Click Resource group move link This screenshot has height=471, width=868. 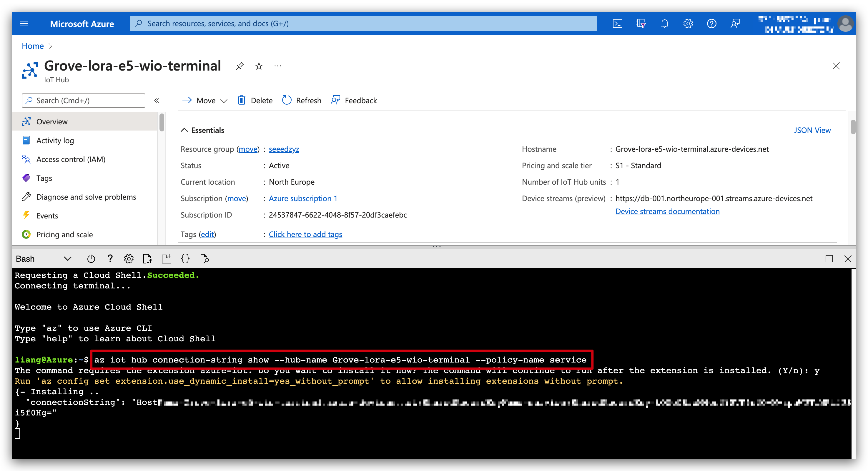[x=248, y=149]
